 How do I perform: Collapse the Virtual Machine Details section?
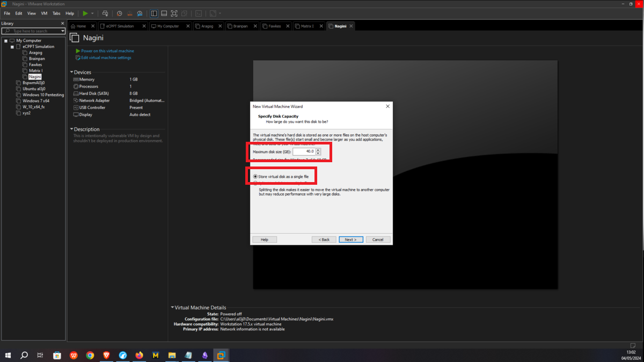click(x=172, y=308)
